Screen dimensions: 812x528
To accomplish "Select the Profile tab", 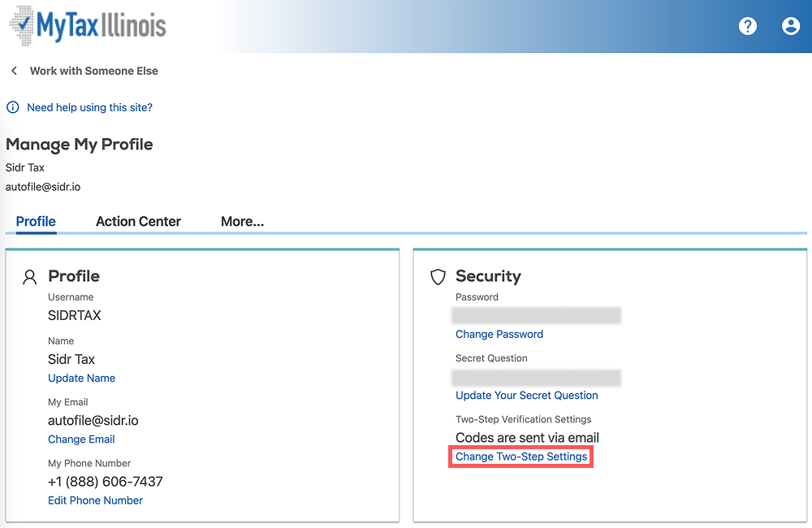I will [36, 221].
